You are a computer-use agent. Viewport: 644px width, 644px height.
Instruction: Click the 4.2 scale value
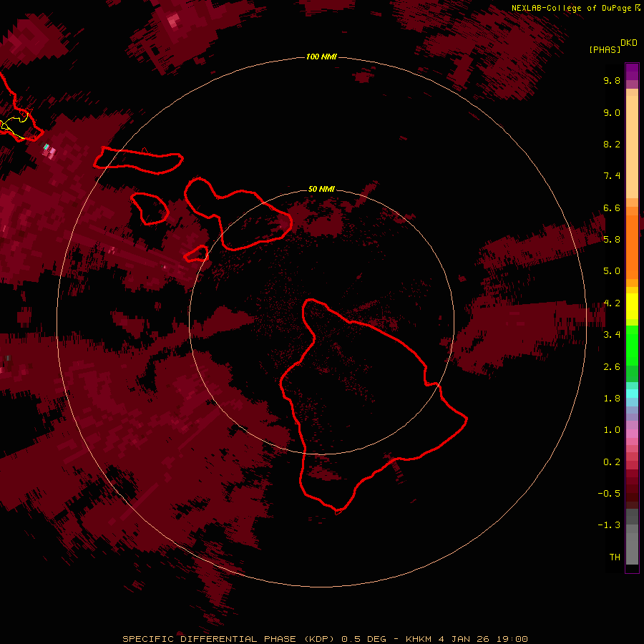pos(612,303)
